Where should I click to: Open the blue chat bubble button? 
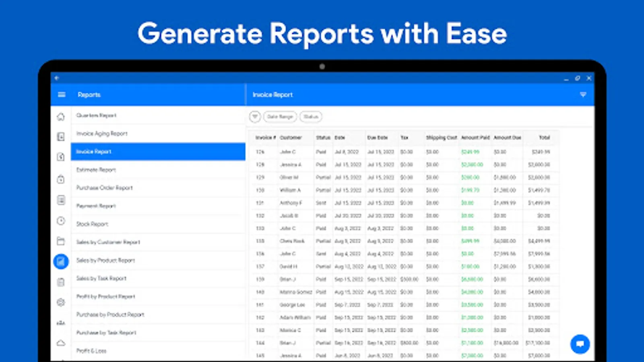tap(580, 344)
